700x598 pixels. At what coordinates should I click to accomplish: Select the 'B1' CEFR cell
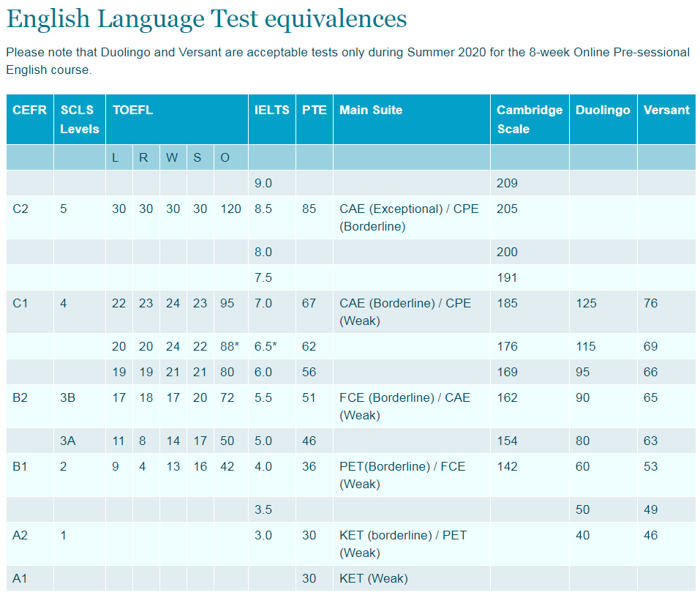click(x=30, y=475)
